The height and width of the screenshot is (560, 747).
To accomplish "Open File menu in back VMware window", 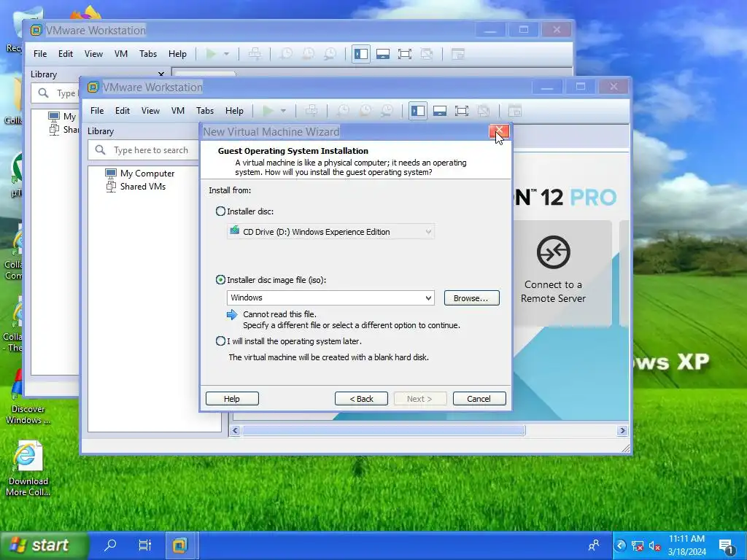I will pos(40,54).
